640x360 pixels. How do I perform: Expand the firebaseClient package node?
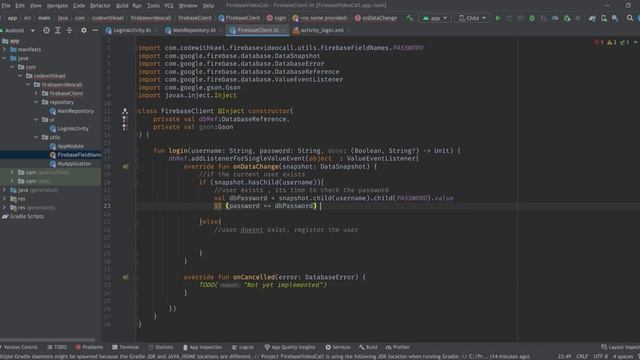click(36, 93)
